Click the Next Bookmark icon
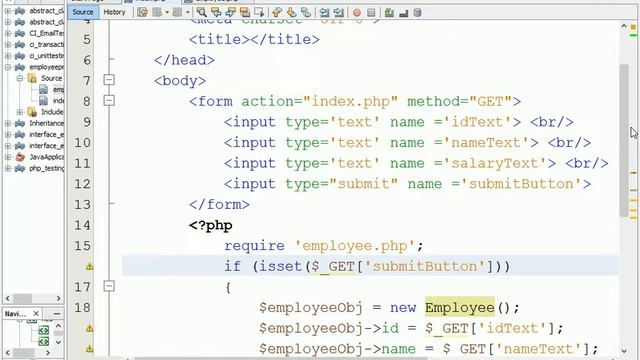 point(291,12)
